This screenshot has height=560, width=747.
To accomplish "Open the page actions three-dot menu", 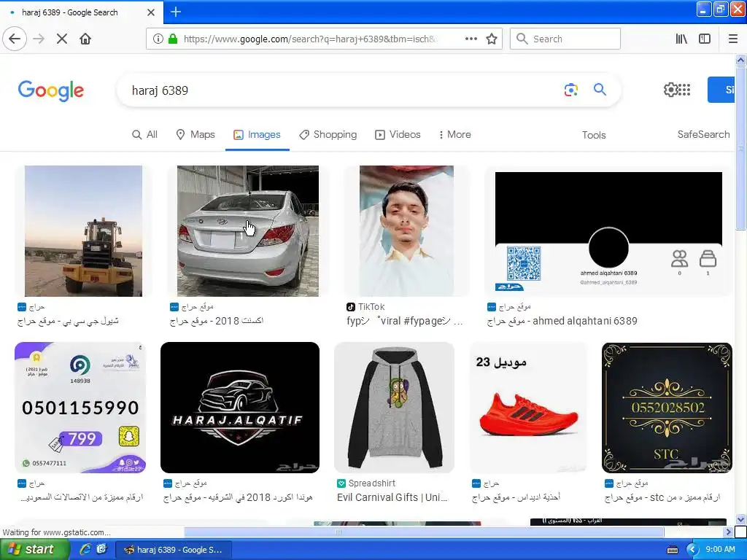I will point(471,39).
